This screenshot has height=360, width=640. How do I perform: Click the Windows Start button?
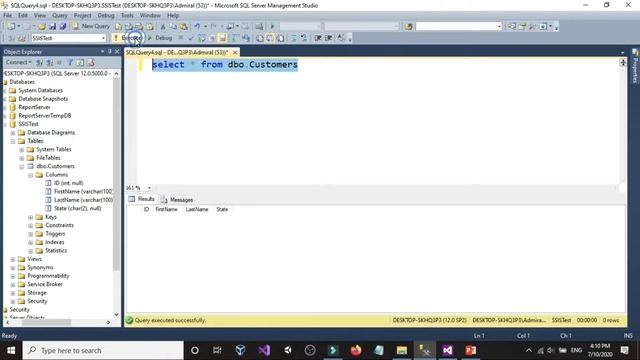click(x=11, y=350)
